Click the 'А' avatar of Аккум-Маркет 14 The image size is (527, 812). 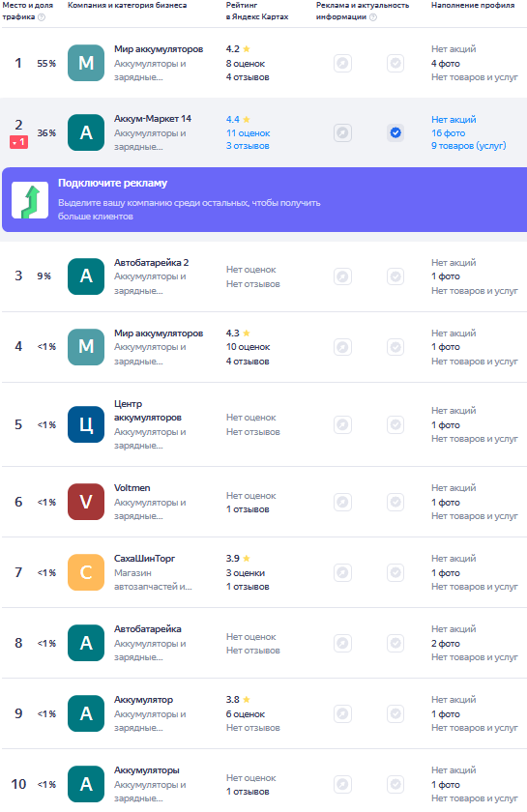86,132
